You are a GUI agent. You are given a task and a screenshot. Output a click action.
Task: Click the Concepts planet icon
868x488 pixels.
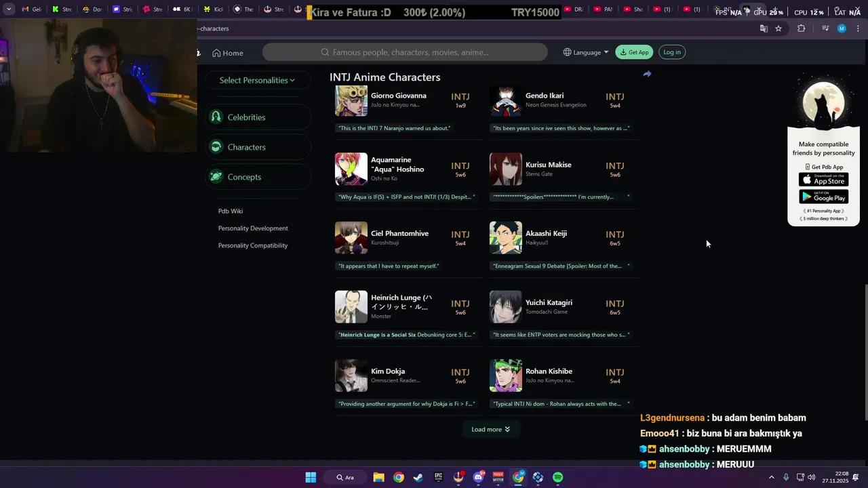coord(216,177)
